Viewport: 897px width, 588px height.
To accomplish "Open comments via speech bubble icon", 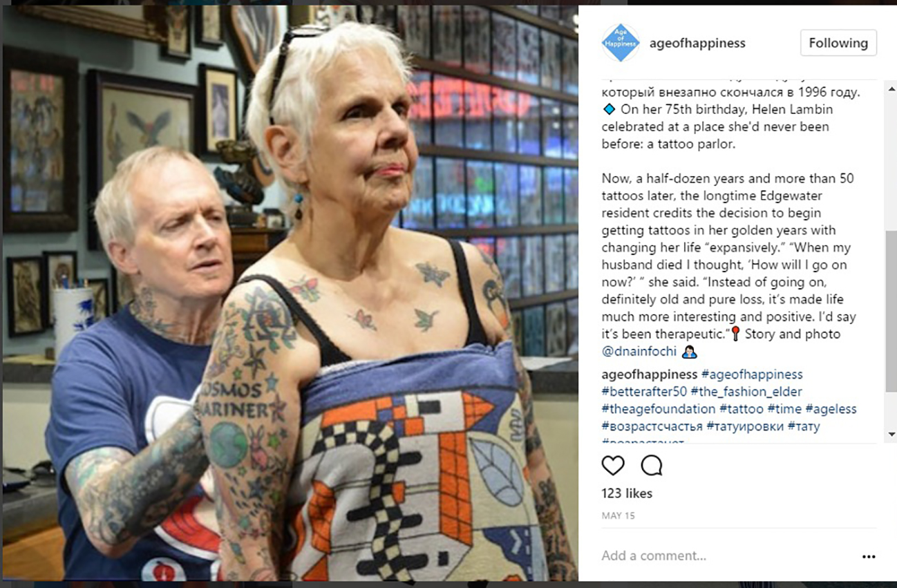I will tap(651, 466).
